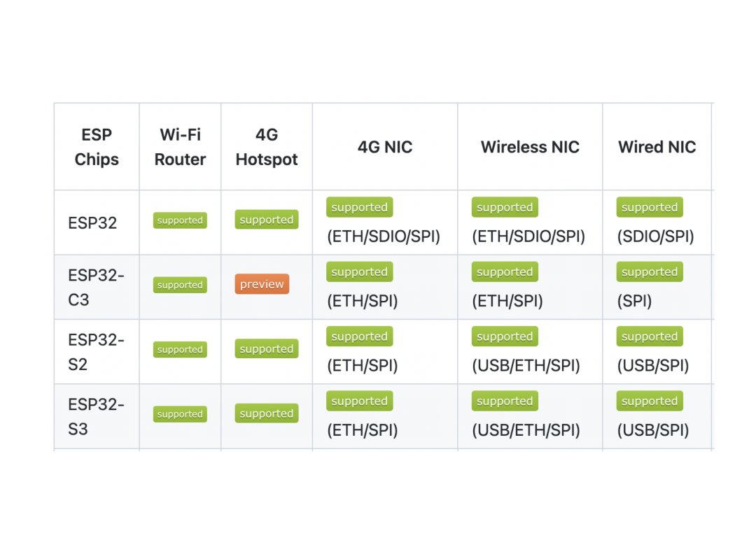The image size is (756, 545).
Task: Click the 4G NIC column header
Action: 385,147
